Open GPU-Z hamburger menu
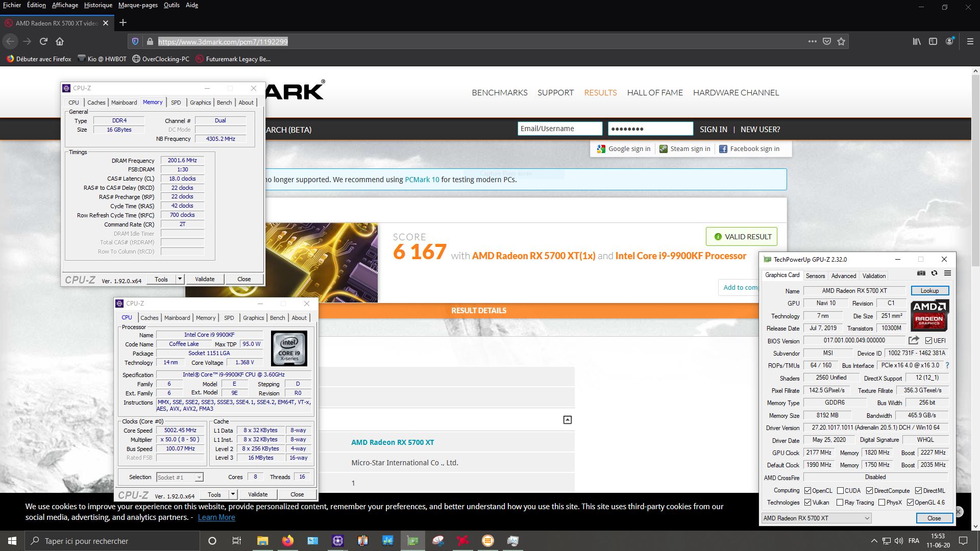This screenshot has width=980, height=551. click(947, 273)
